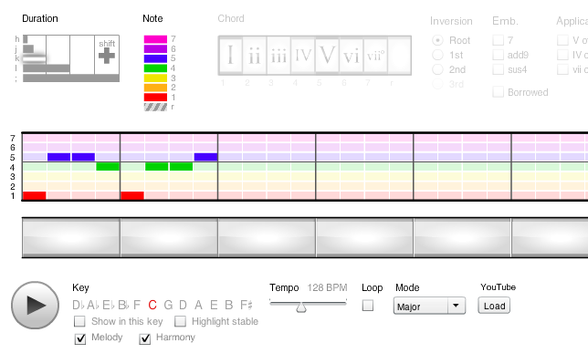The image size is (588, 364).
Task: Enable Show in this key checkbox
Action: click(79, 321)
